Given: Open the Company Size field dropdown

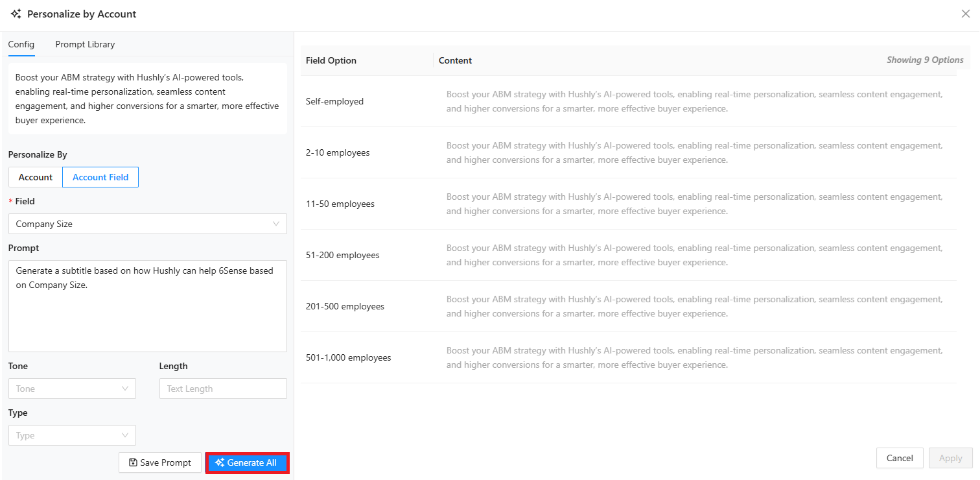Looking at the screenshot, I should point(148,224).
